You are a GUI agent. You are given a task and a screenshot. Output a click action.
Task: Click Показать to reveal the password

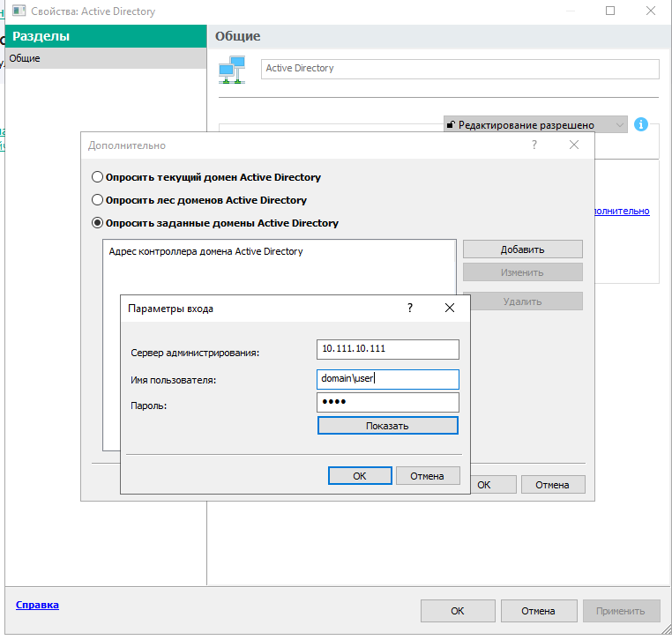pos(388,426)
